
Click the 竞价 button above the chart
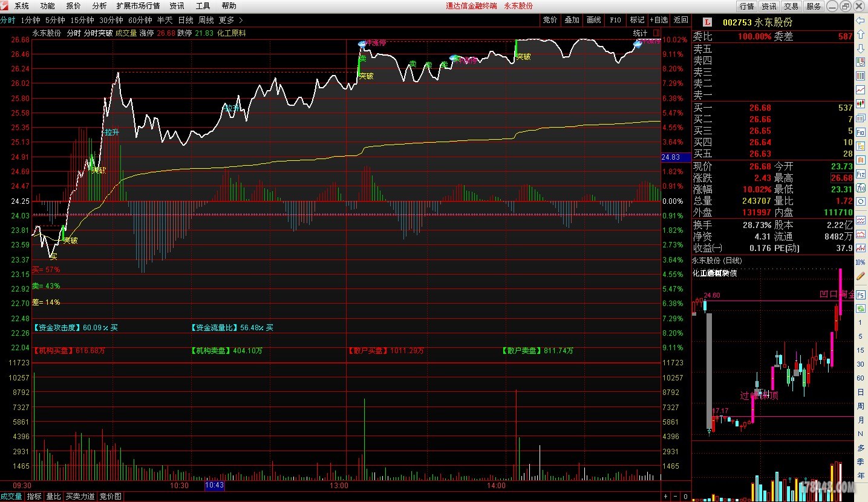pyautogui.click(x=550, y=20)
